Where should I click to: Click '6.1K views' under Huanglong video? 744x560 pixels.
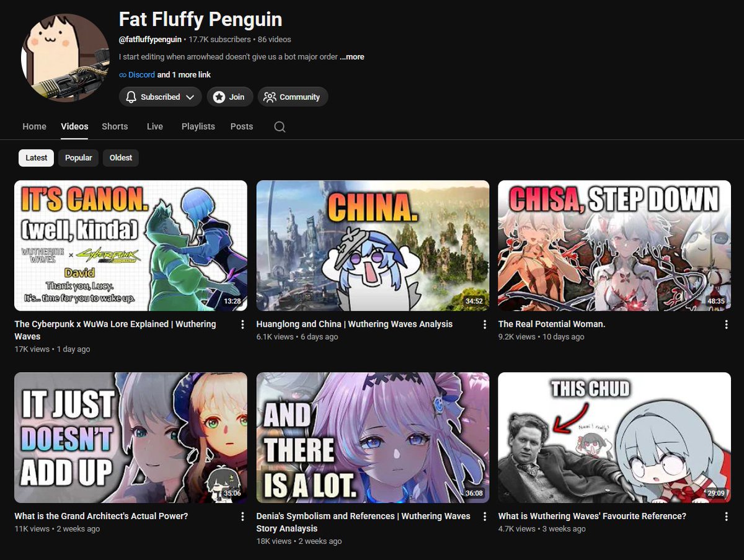pyautogui.click(x=275, y=337)
